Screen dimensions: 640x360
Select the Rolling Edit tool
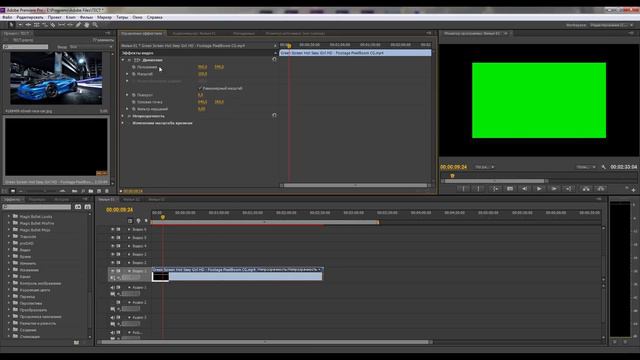pos(36,25)
